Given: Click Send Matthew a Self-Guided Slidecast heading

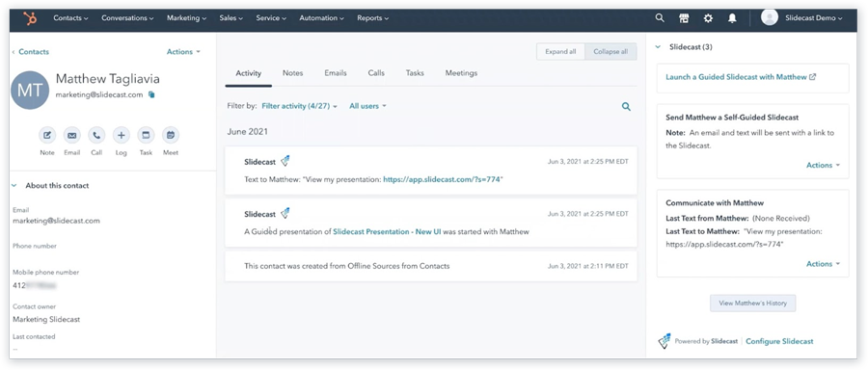Looking at the screenshot, I should pos(732,118).
